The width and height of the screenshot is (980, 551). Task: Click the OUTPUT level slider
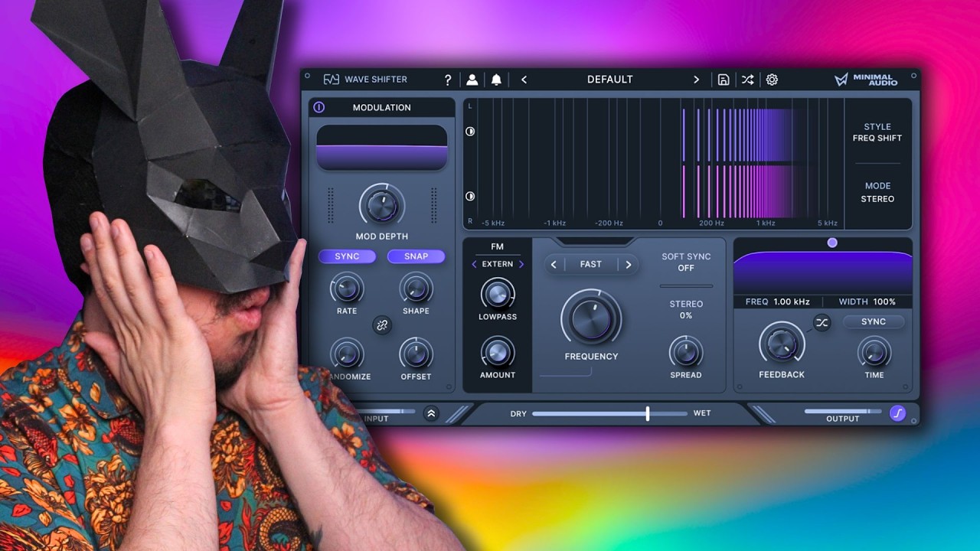[843, 411]
